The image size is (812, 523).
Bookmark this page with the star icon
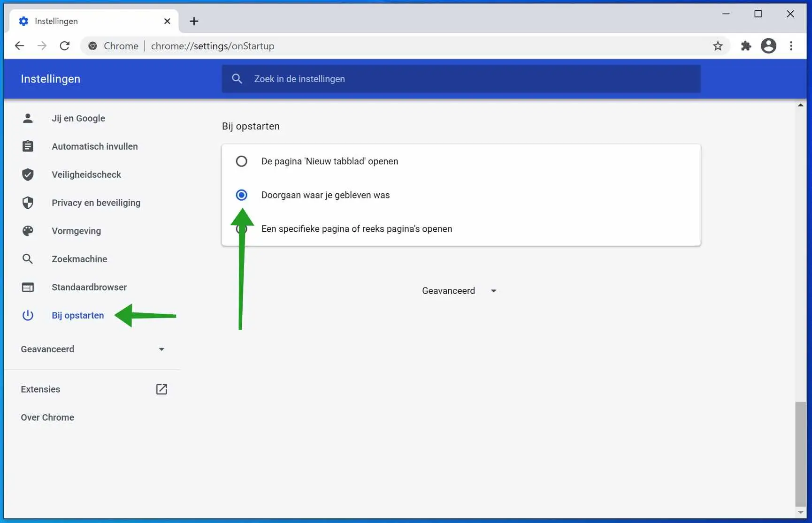point(718,45)
